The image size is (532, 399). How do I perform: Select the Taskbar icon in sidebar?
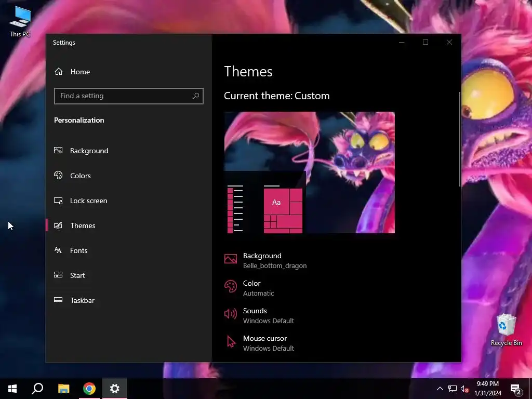[x=58, y=300]
